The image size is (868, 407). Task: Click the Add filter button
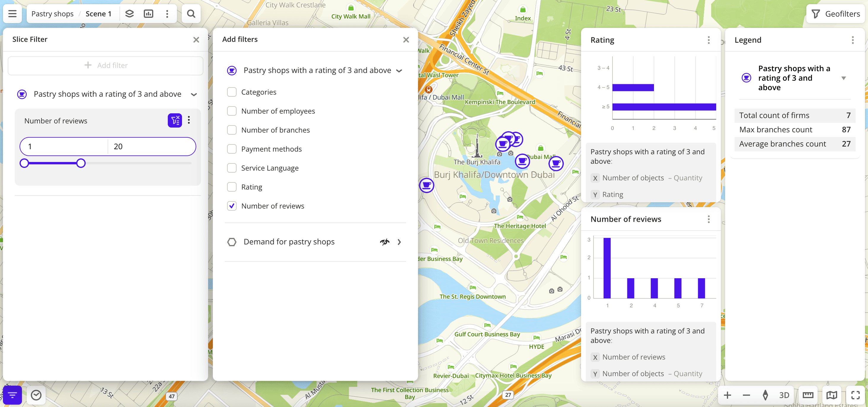click(x=106, y=66)
